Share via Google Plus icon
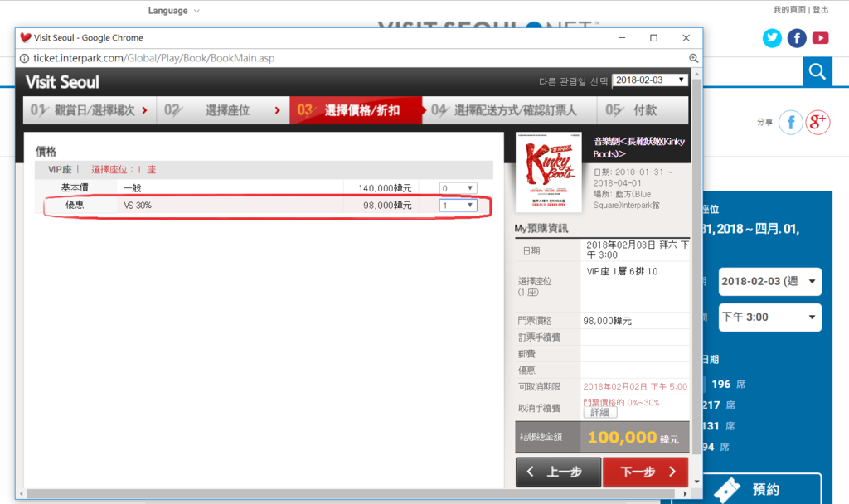Screen dimensions: 849x504 pos(817,123)
